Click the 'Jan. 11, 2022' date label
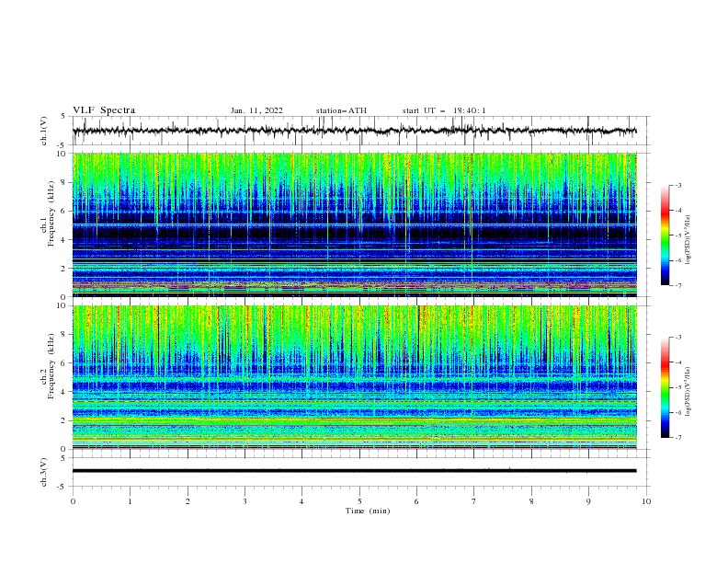Viewport: 728px width, 563px height. 256,110
